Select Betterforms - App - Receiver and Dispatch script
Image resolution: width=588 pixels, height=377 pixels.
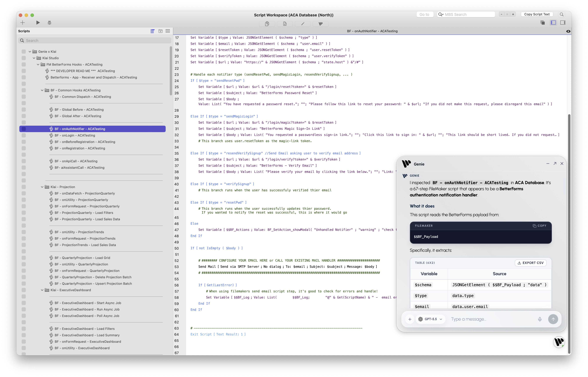pos(94,77)
